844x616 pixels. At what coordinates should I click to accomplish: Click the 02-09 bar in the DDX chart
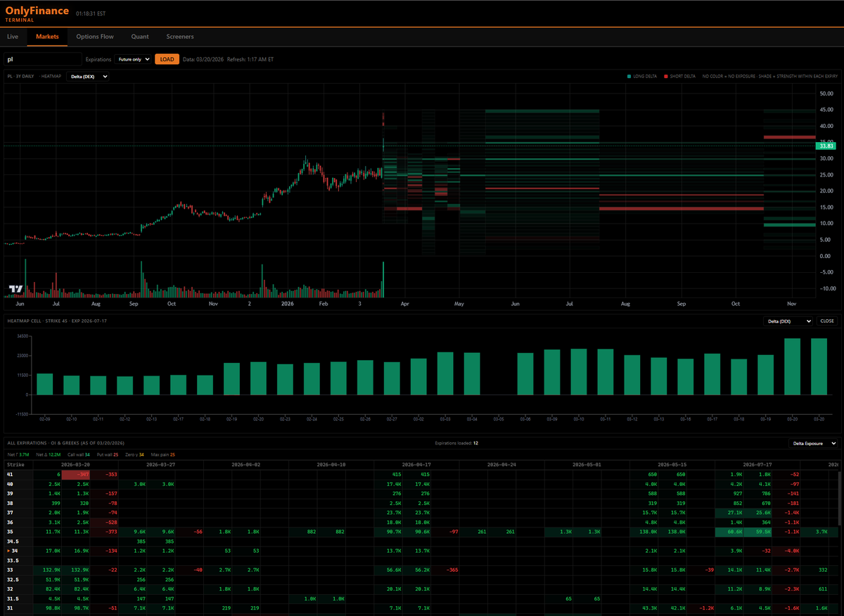[45, 384]
